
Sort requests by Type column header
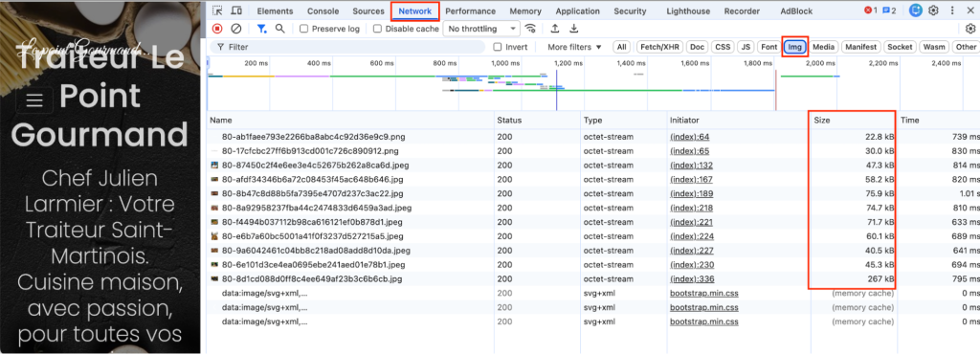(624, 120)
